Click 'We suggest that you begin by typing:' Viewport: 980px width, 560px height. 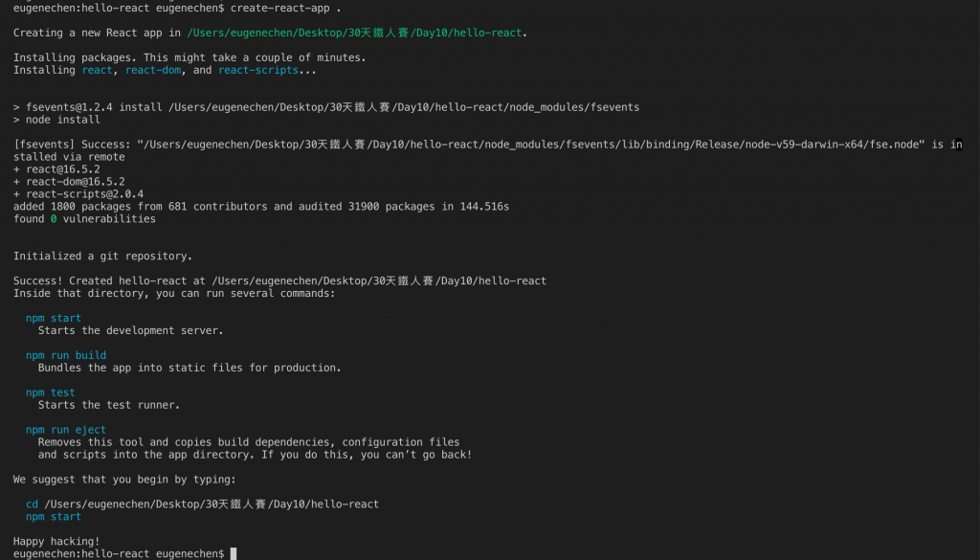(125, 480)
